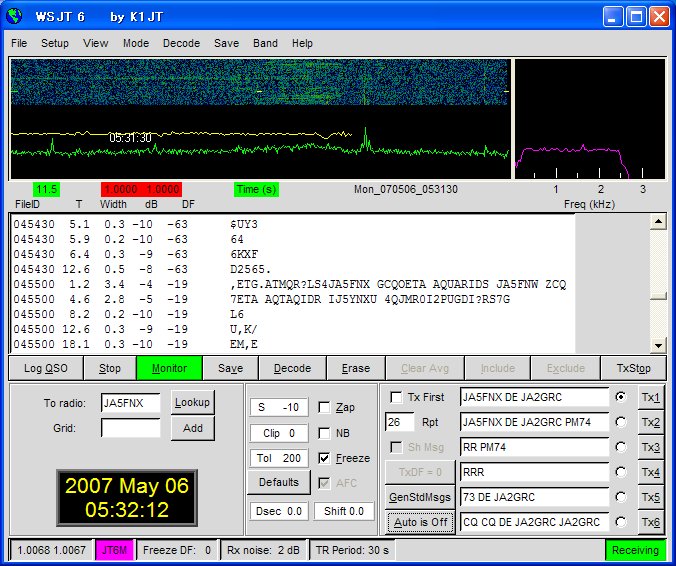
Task: Click the green spectrum peak in waterfall plot
Action: click(x=366, y=138)
